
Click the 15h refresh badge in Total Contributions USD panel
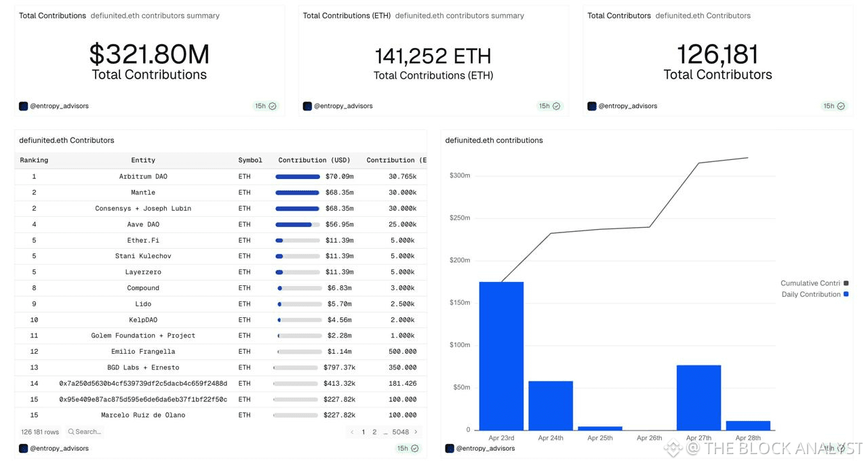[265, 106]
